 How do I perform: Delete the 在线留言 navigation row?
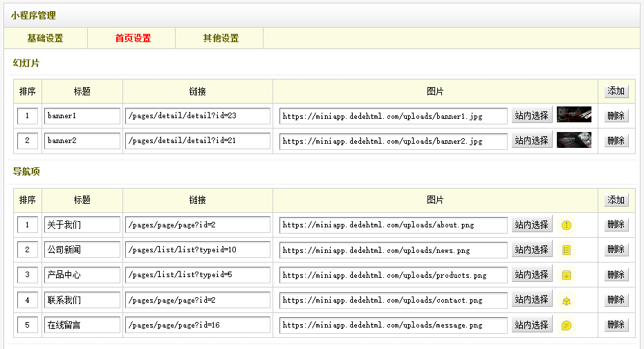tap(616, 325)
